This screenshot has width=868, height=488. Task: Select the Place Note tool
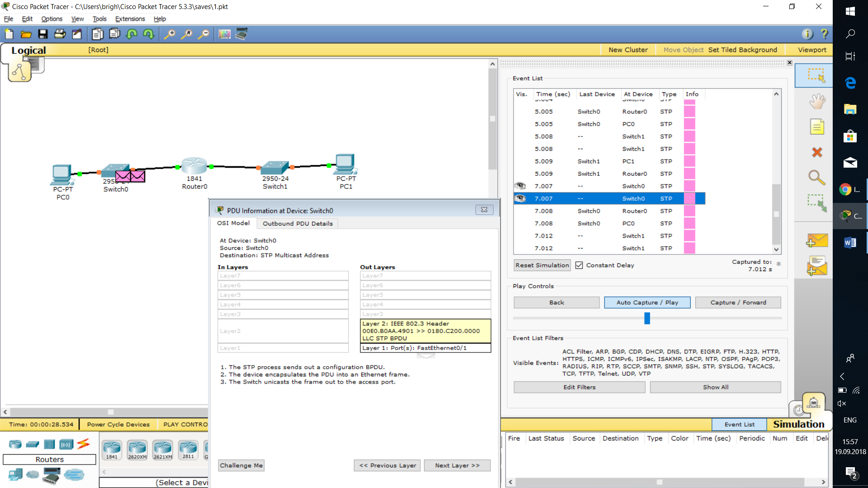click(x=817, y=127)
